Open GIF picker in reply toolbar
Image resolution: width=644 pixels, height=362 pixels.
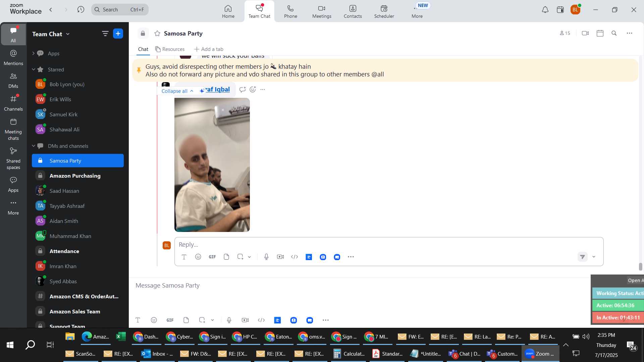(212, 257)
